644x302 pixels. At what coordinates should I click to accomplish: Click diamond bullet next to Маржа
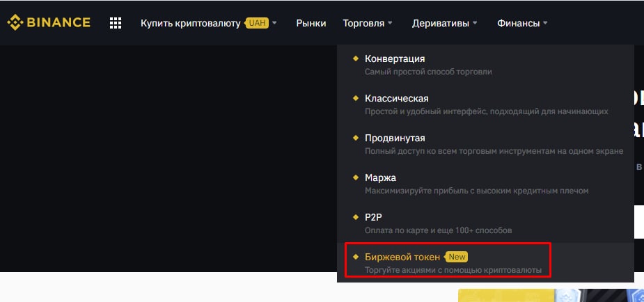point(356,177)
